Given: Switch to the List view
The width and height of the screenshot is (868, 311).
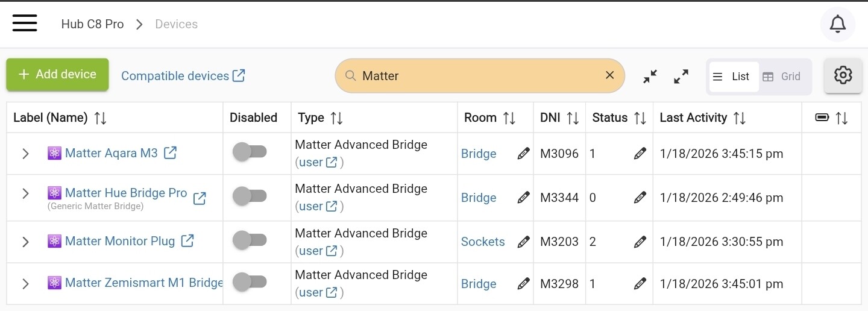Looking at the screenshot, I should pyautogui.click(x=733, y=77).
